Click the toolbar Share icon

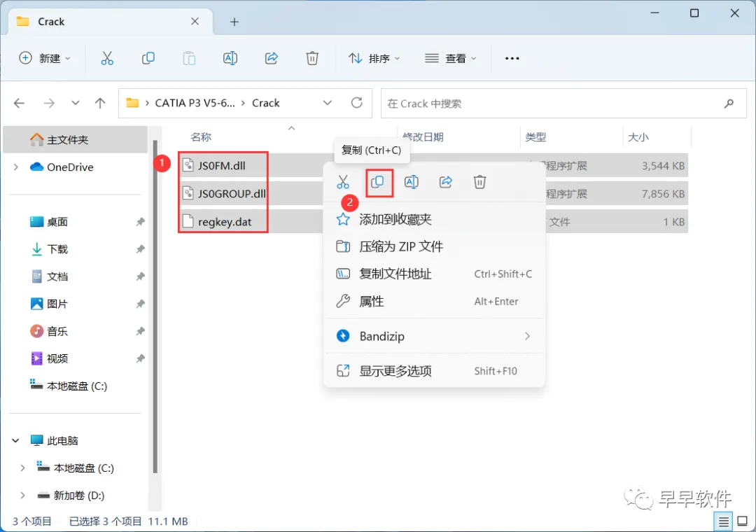pyautogui.click(x=272, y=58)
